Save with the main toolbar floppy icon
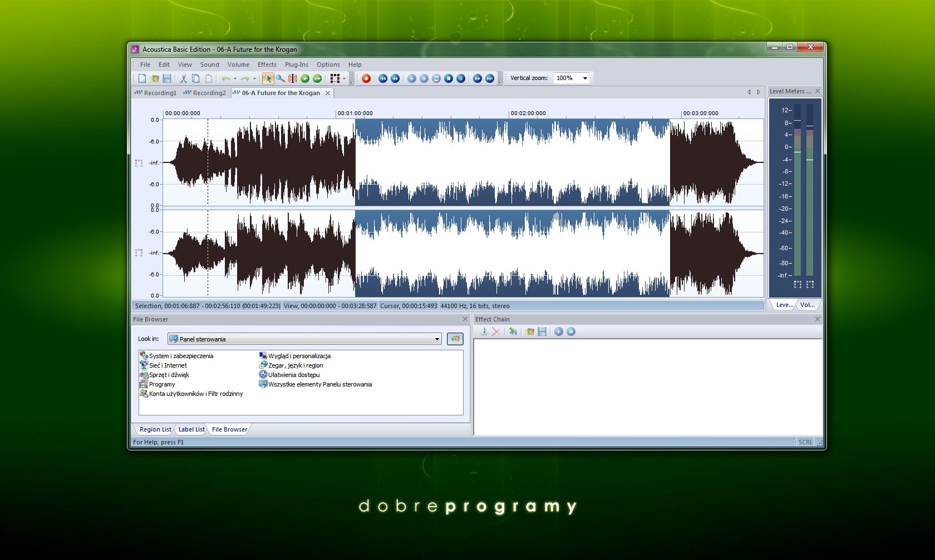The height and width of the screenshot is (560, 935). pos(166,78)
